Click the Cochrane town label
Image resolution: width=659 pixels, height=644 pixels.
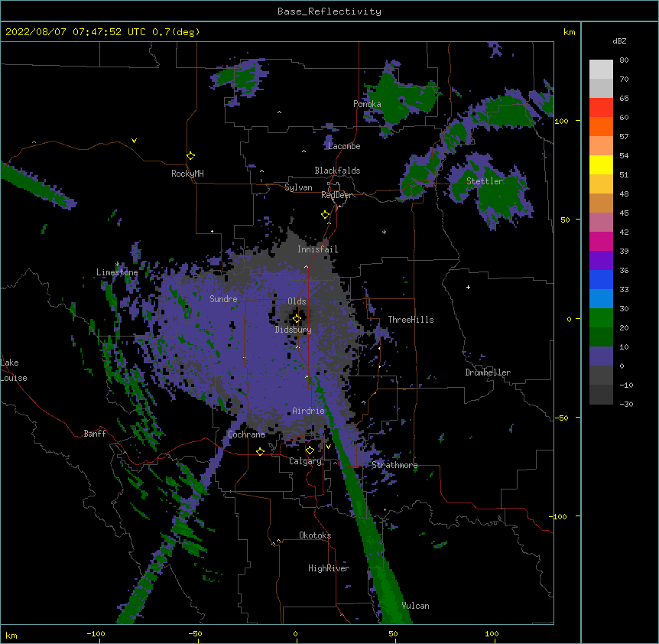(246, 434)
